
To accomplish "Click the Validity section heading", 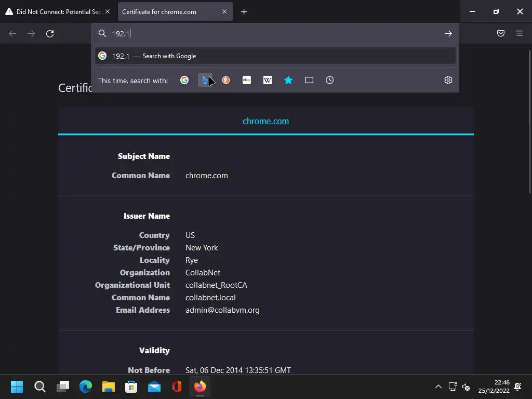I will pyautogui.click(x=154, y=351).
